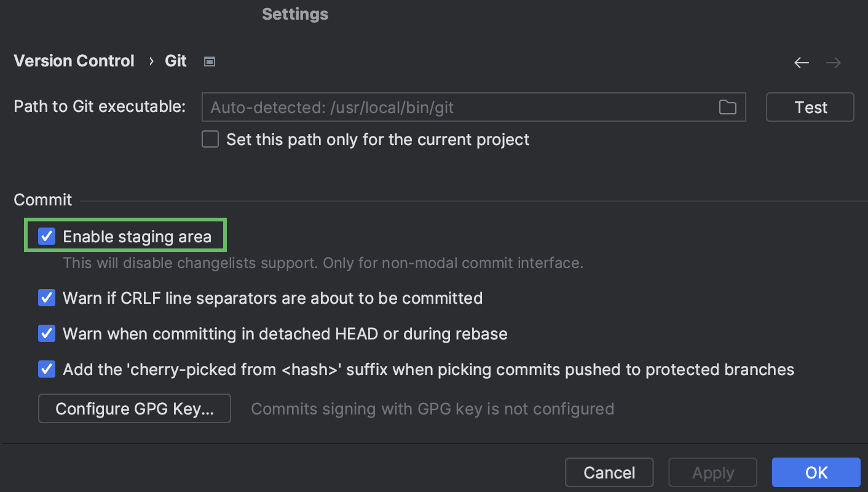Disable the Enable staging area option
The height and width of the screenshot is (492, 868).
[46, 236]
